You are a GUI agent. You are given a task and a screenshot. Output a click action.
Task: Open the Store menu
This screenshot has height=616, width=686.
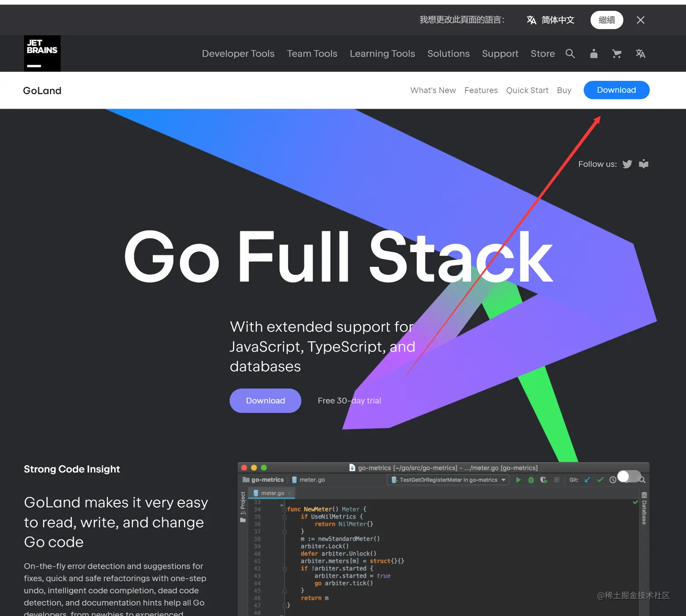543,54
